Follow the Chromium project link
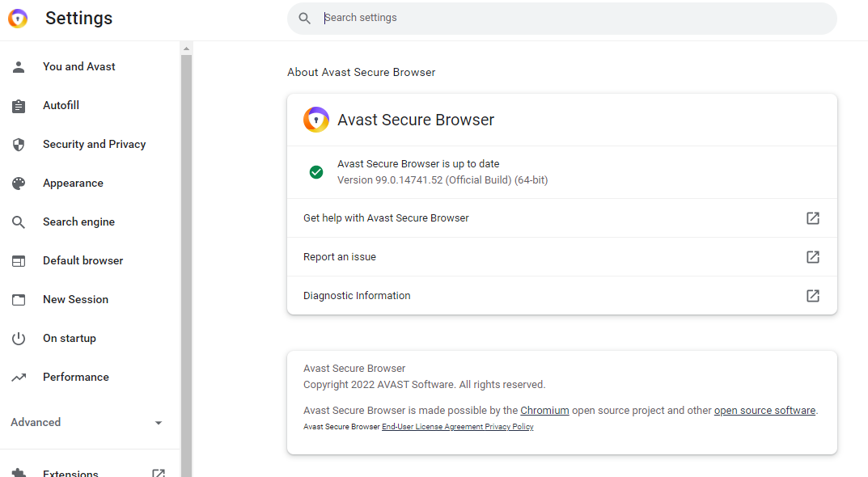 pyautogui.click(x=544, y=411)
